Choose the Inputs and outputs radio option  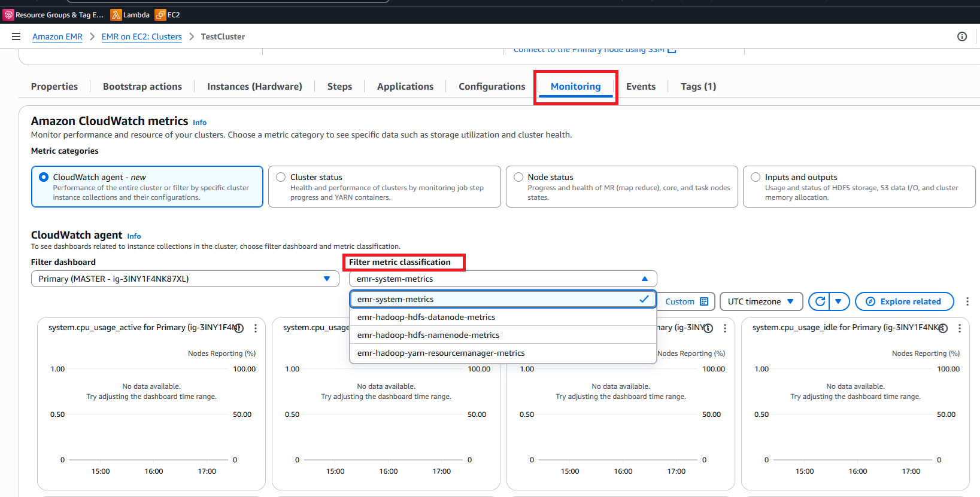coord(756,177)
